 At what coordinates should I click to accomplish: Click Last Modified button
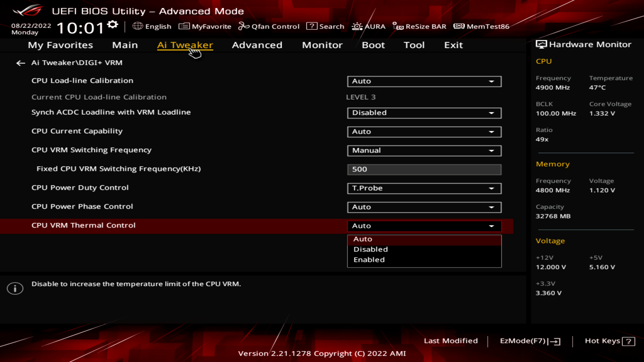click(450, 341)
